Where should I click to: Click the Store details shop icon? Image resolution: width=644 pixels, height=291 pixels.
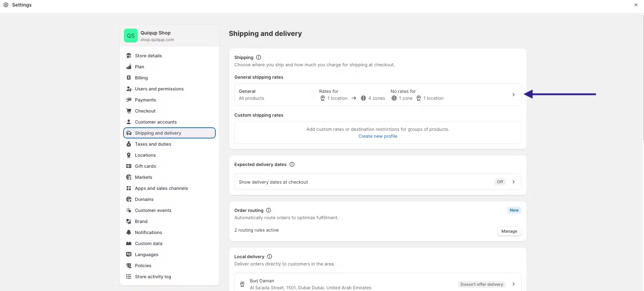129,56
